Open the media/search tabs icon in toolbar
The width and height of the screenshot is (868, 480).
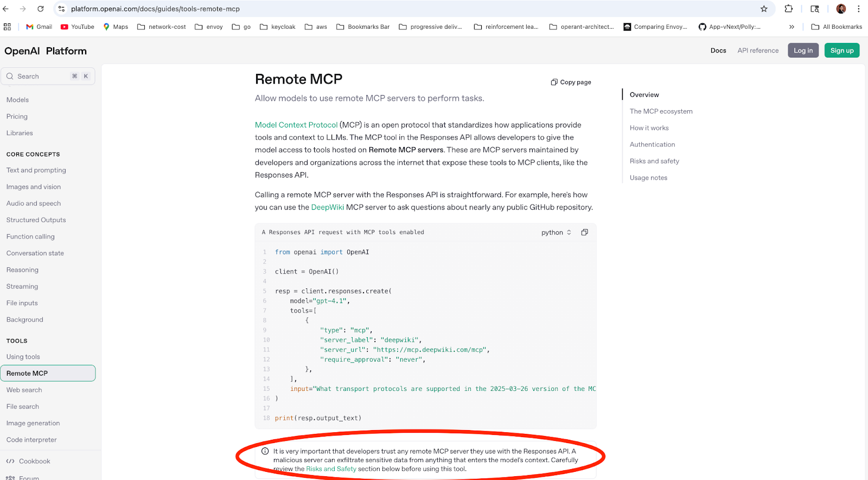pyautogui.click(x=815, y=9)
